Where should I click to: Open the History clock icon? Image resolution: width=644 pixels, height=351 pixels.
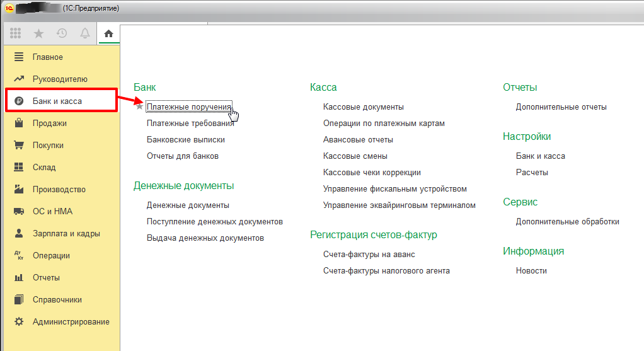(x=62, y=33)
